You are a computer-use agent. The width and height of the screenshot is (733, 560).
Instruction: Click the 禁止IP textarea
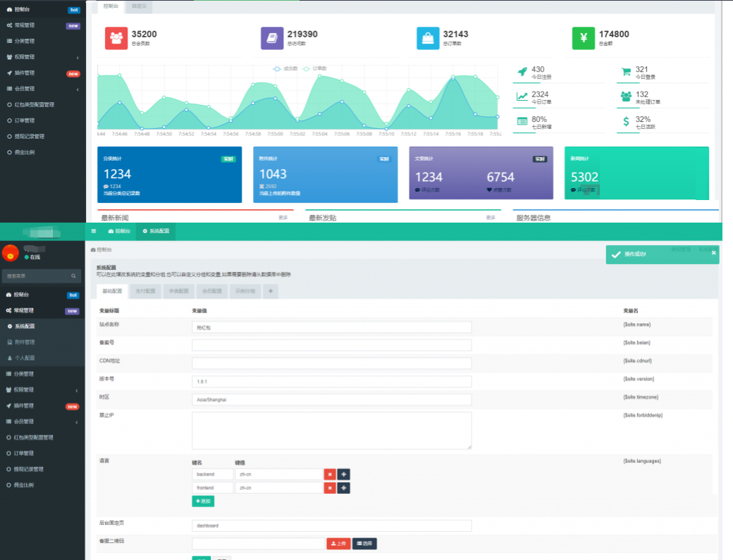click(x=331, y=430)
